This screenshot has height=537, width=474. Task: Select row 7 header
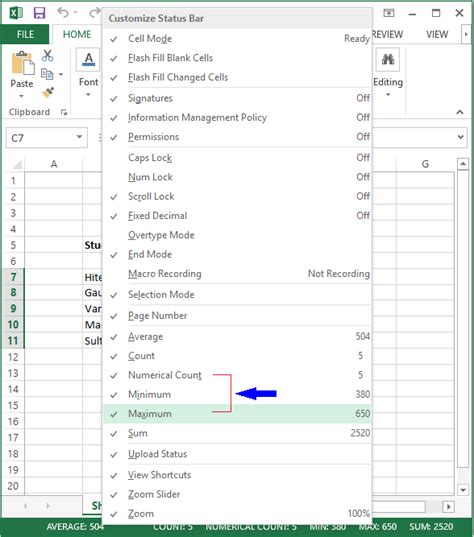[13, 277]
